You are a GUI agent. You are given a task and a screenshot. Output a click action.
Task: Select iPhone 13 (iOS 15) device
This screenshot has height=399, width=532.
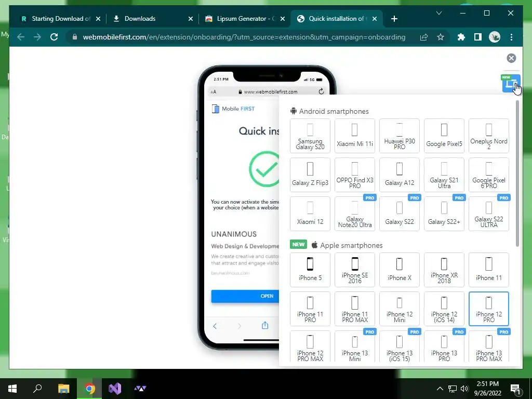400,348
